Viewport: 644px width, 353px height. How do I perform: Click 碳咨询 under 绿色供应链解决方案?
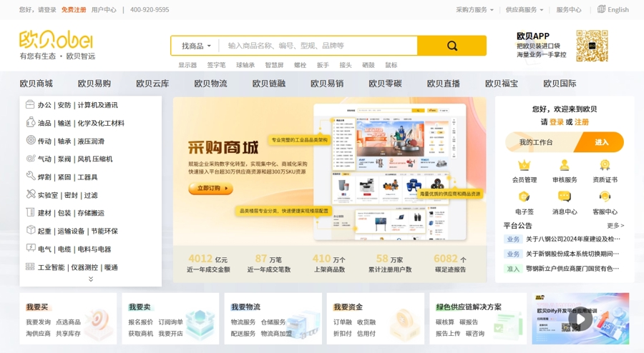[x=475, y=334]
